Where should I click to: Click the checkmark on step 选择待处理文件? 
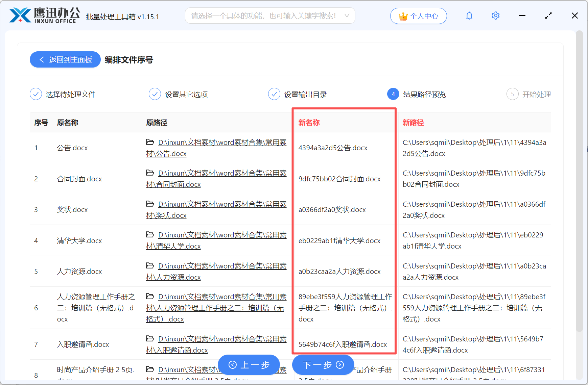point(36,94)
